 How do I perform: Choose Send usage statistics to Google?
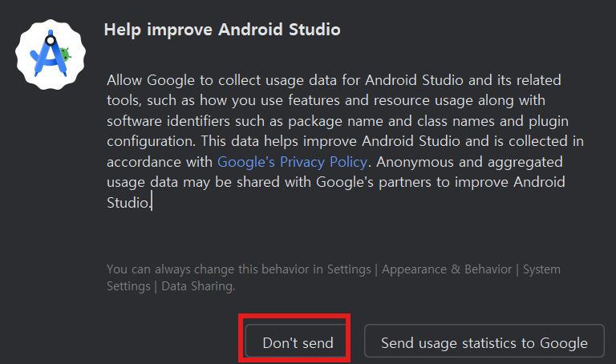point(484,341)
